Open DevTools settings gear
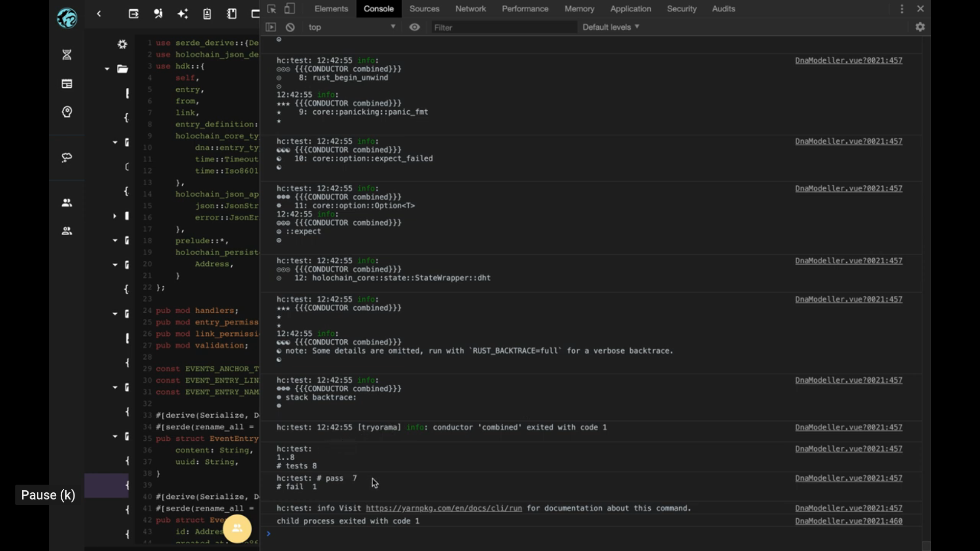The height and width of the screenshot is (551, 980). pos(920,27)
